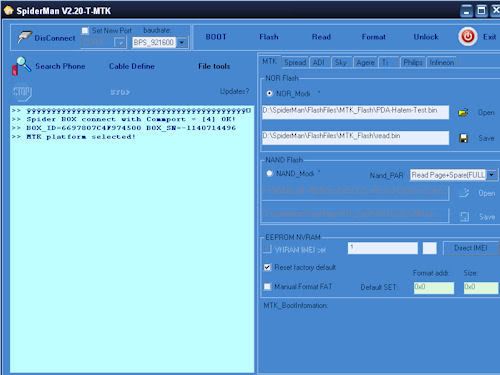This screenshot has height=375, width=500.
Task: Click the Unlock button
Action: pos(426,37)
